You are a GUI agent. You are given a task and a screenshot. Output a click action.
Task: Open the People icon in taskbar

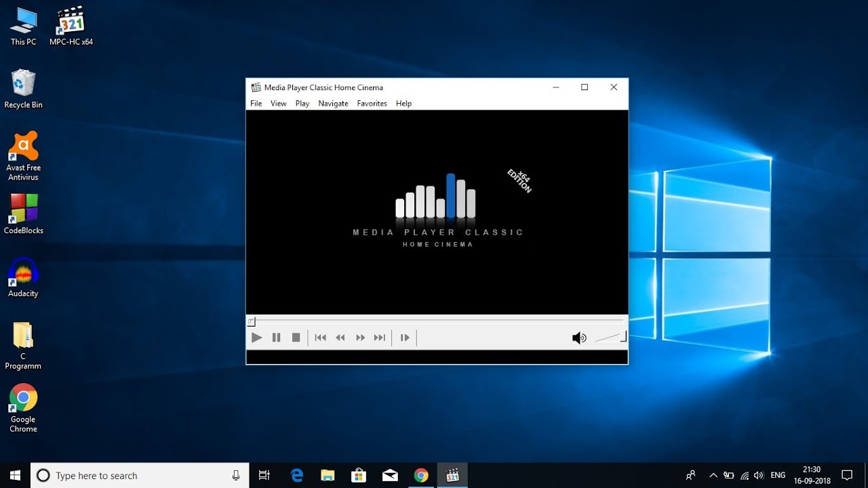(691, 475)
